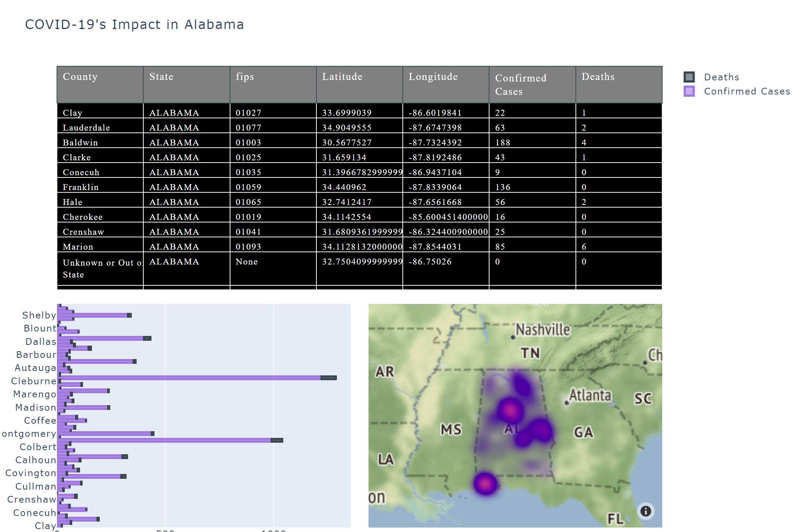Screen dimensions: 794x532
Task: Select the Franklin county cell
Action: tap(100, 185)
